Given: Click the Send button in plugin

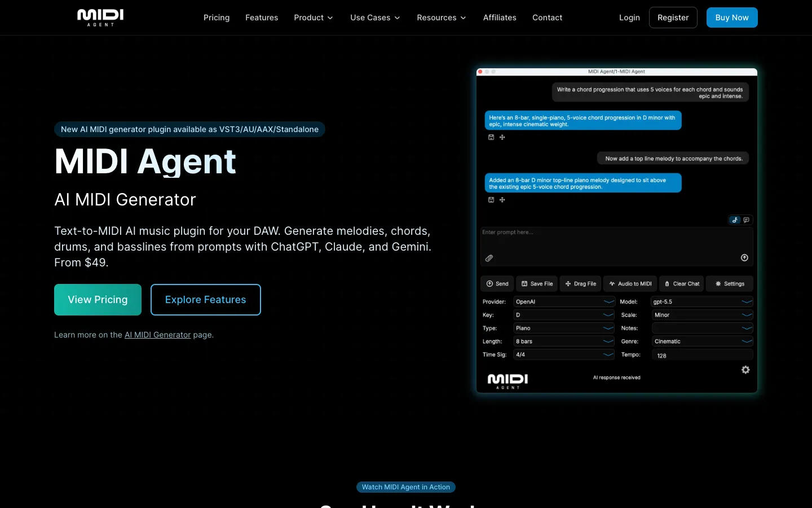Looking at the screenshot, I should (x=497, y=284).
